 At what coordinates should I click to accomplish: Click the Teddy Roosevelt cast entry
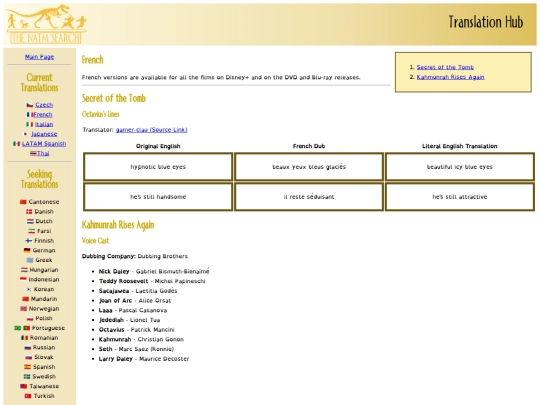coord(152,281)
